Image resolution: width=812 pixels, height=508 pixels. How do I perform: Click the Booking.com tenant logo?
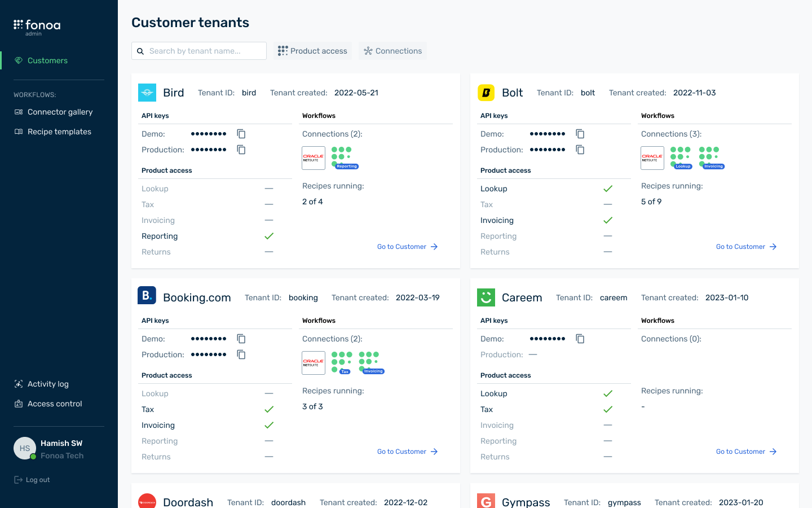coord(147,295)
